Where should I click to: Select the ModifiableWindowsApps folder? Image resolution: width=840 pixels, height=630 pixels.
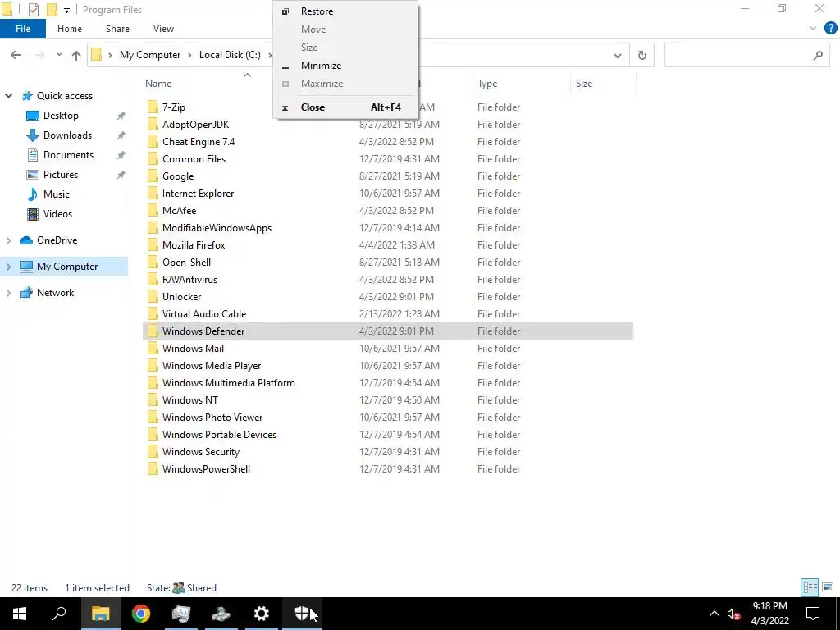click(x=217, y=228)
